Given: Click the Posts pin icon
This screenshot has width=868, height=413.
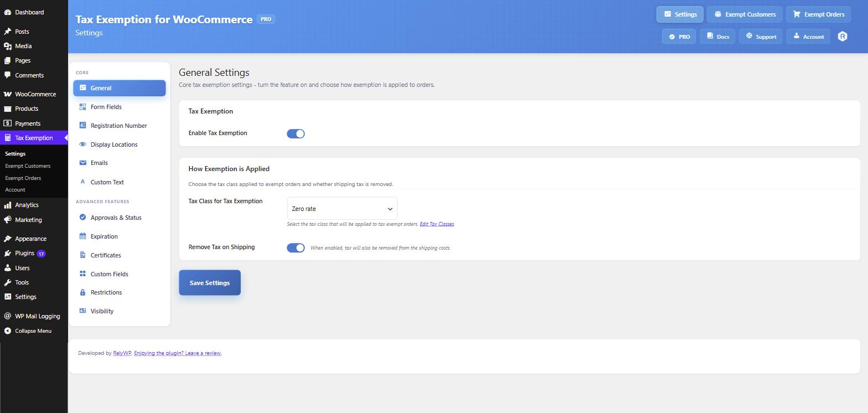Looking at the screenshot, I should pos(7,32).
